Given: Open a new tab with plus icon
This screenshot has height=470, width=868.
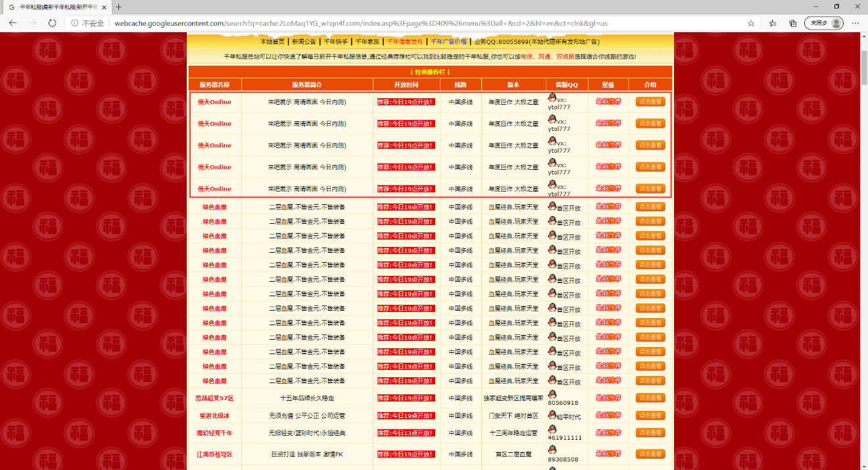Looking at the screenshot, I should 119,7.
